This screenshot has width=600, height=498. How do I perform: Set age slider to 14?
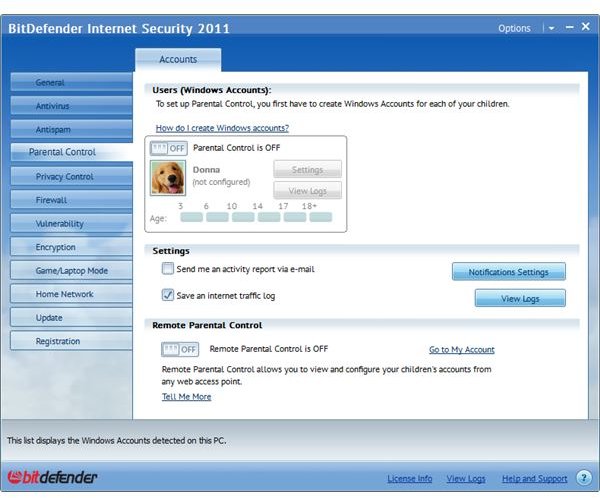click(x=269, y=217)
